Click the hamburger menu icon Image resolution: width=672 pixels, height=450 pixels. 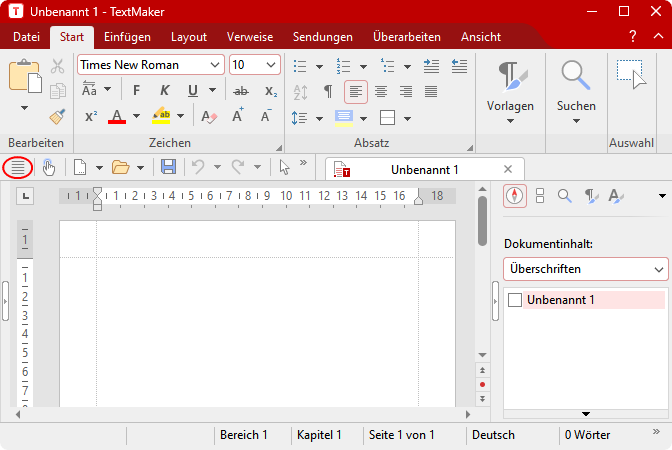pos(17,167)
